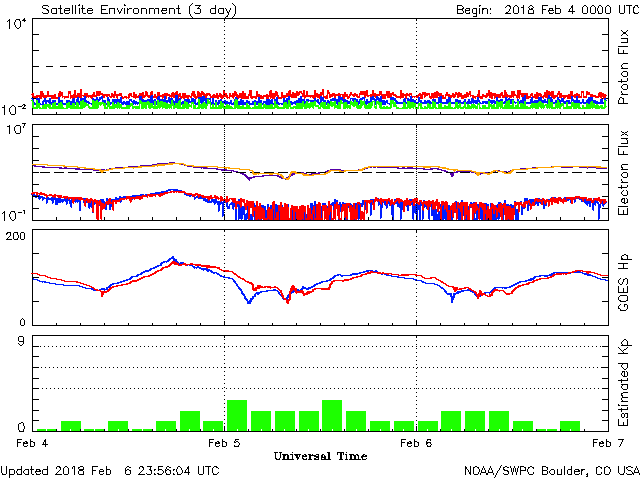Viewport: 640px width, 480px height.
Task: Click the "Feb 4" date label
Action: click(32, 443)
